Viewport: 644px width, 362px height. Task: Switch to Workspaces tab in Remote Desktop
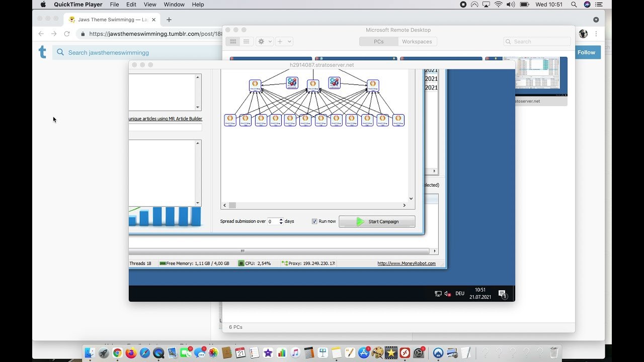417,42
